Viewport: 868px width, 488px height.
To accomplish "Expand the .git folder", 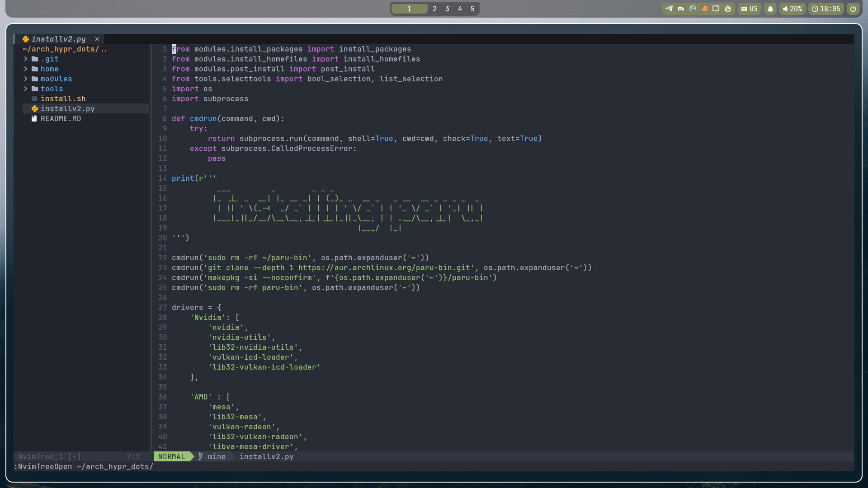I will coord(26,59).
